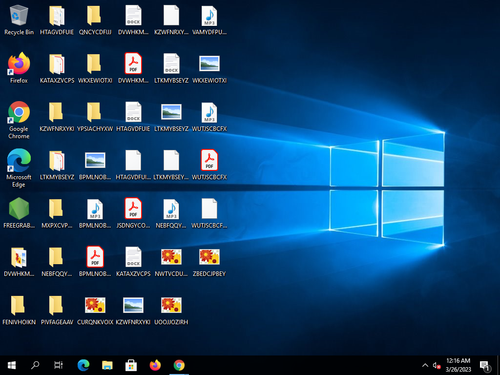Open the Windows Start menu
The width and height of the screenshot is (500, 375).
12,365
